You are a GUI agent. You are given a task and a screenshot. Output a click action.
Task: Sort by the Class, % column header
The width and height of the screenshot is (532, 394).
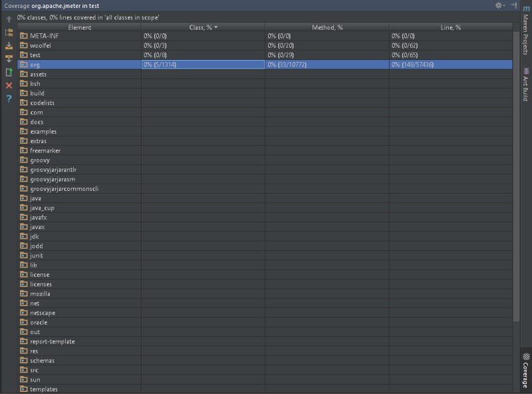click(x=203, y=27)
